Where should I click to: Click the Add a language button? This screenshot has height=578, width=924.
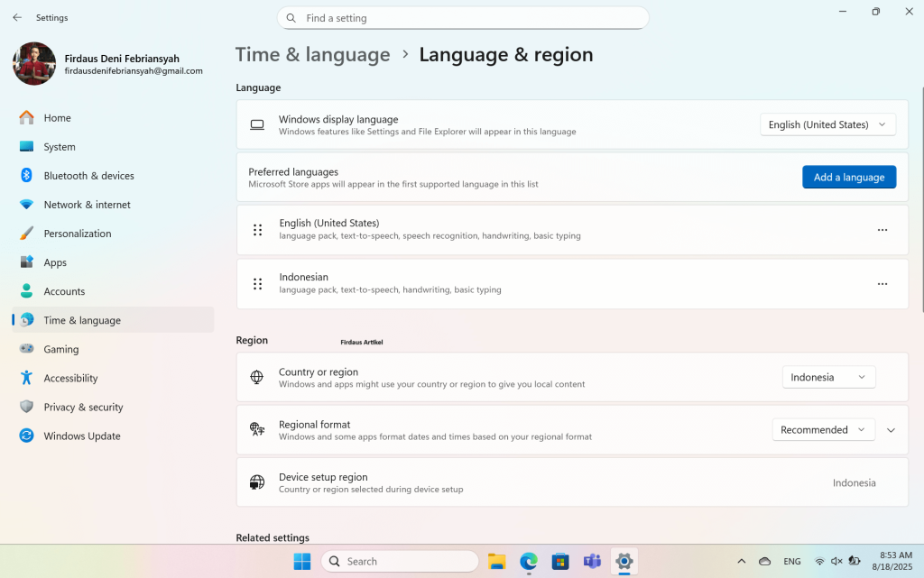pyautogui.click(x=848, y=177)
